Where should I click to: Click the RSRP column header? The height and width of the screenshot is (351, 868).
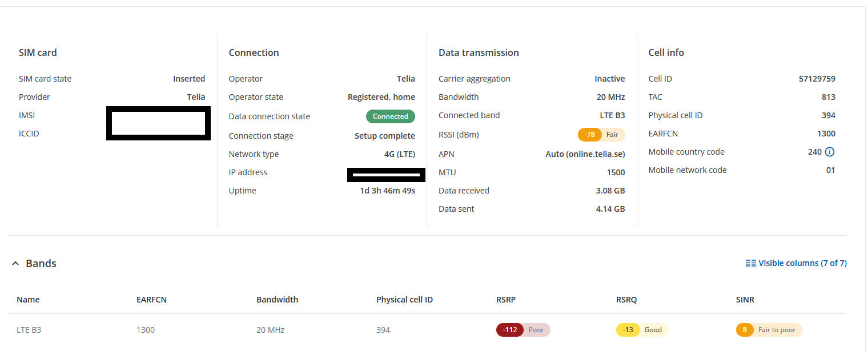pos(506,300)
